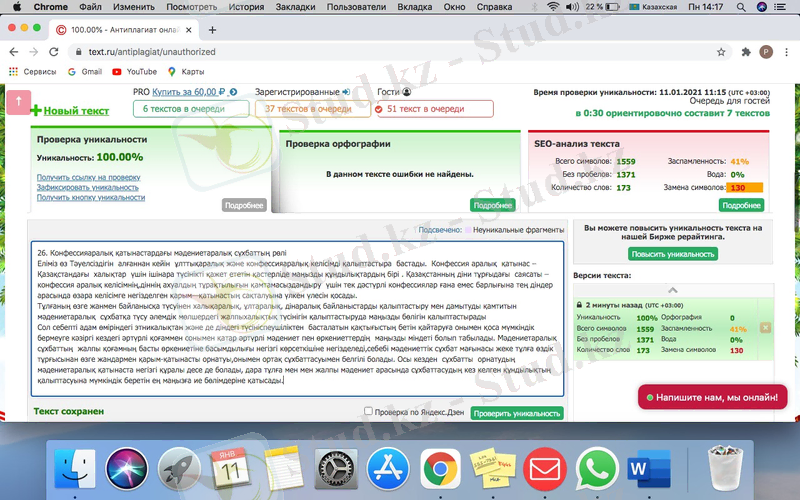The image size is (800, 500).
Task: Open WhatsApp from the Dock
Action: click(x=598, y=467)
